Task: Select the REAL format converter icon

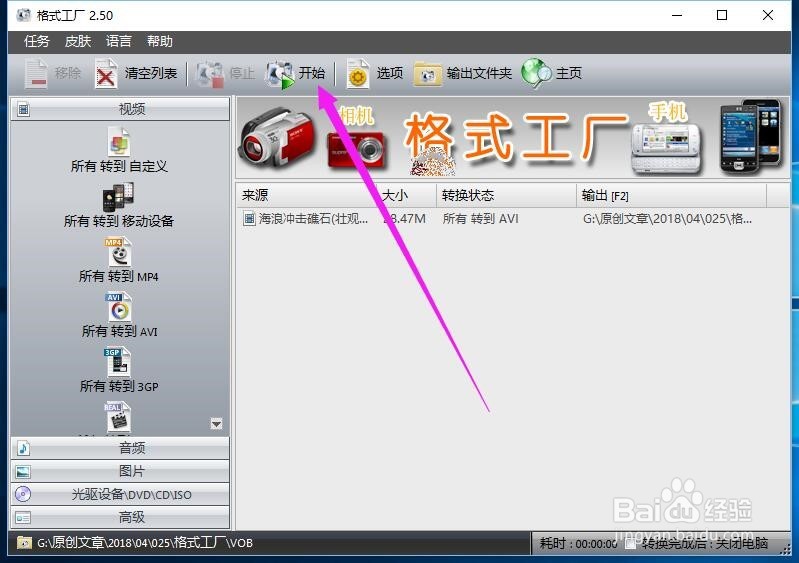Action: (118, 417)
